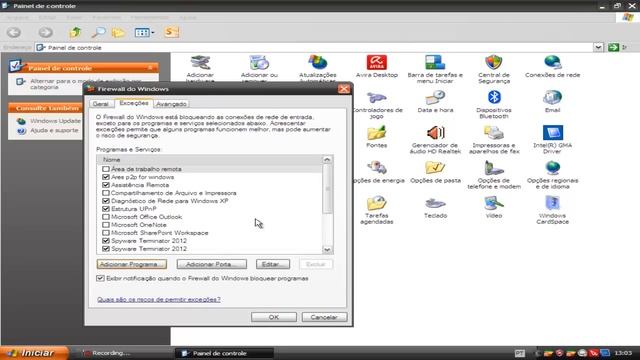Open Opções de energia icon

379,171
